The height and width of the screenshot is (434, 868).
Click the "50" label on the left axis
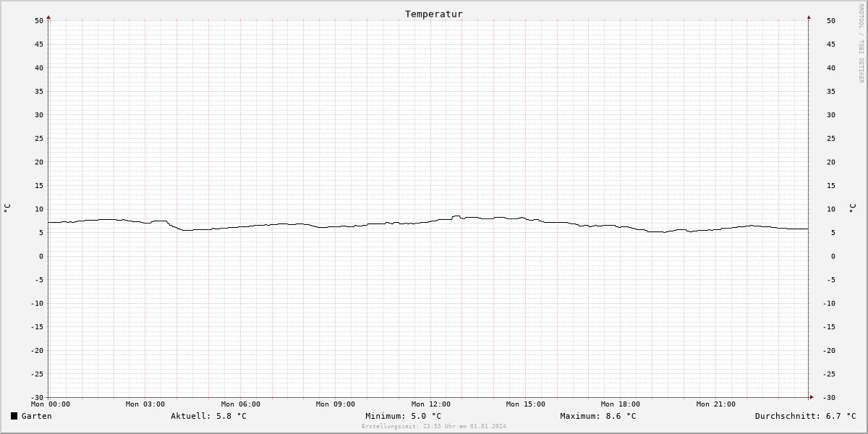(x=39, y=21)
